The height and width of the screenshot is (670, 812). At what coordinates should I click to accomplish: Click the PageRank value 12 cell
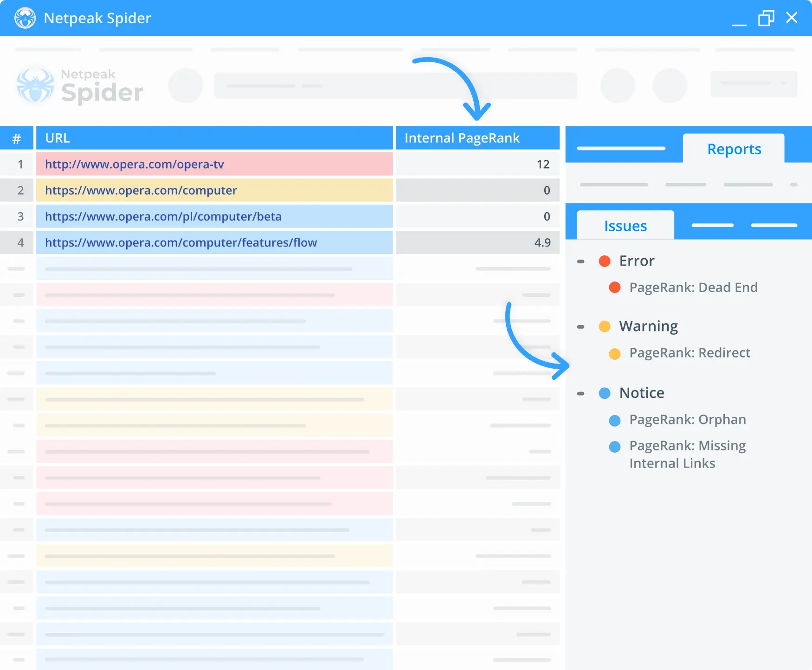(477, 164)
